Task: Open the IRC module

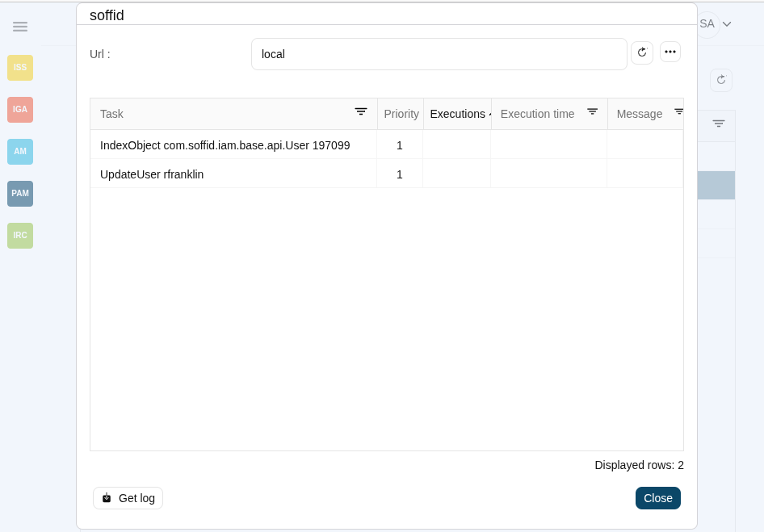Action: click(20, 236)
